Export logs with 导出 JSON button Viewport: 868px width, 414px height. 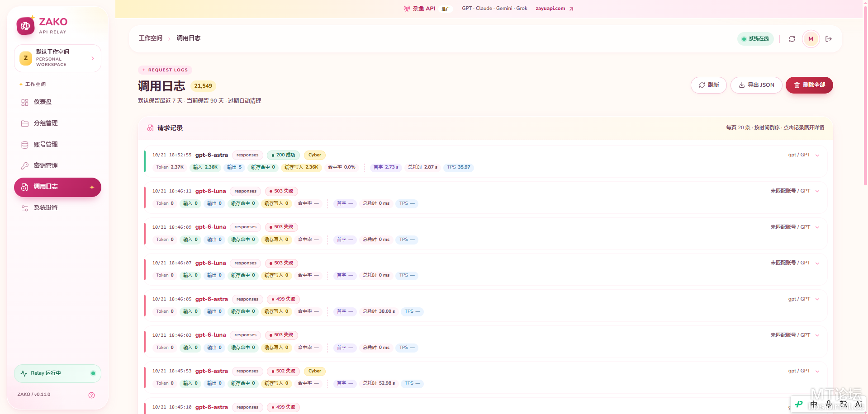point(756,85)
